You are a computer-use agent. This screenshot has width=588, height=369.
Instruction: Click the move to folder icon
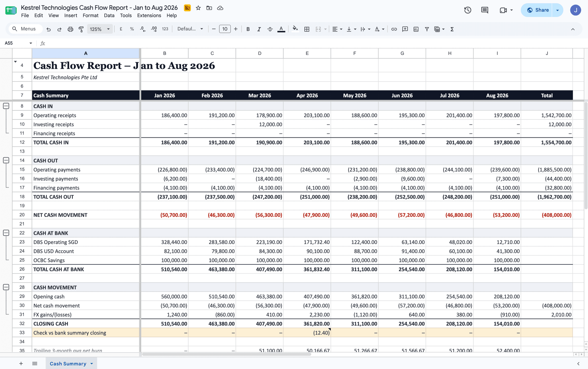209,8
